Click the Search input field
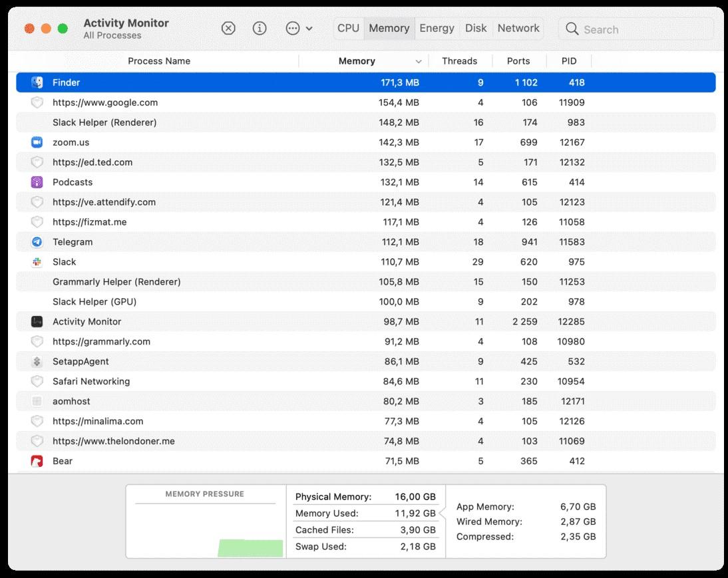This screenshot has width=728, height=578. (636, 29)
